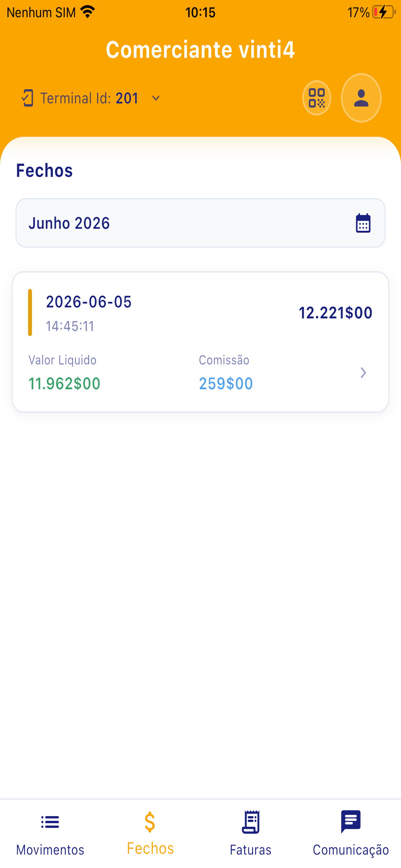Tap the terminal device icon
This screenshot has height=868, width=401.
click(27, 98)
